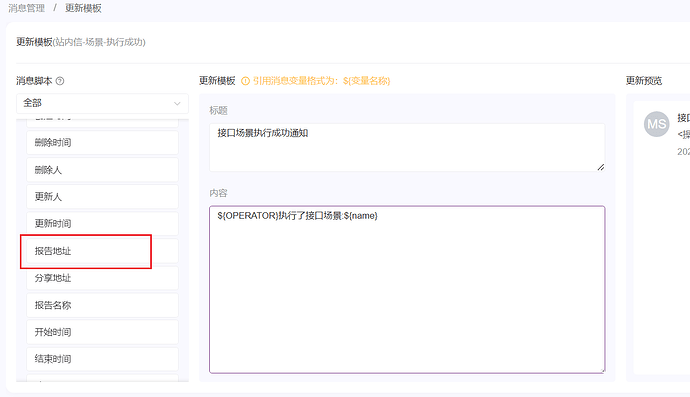The height and width of the screenshot is (397, 690).
Task: Select the 更新模板 breadcrumb item
Action: [83, 8]
